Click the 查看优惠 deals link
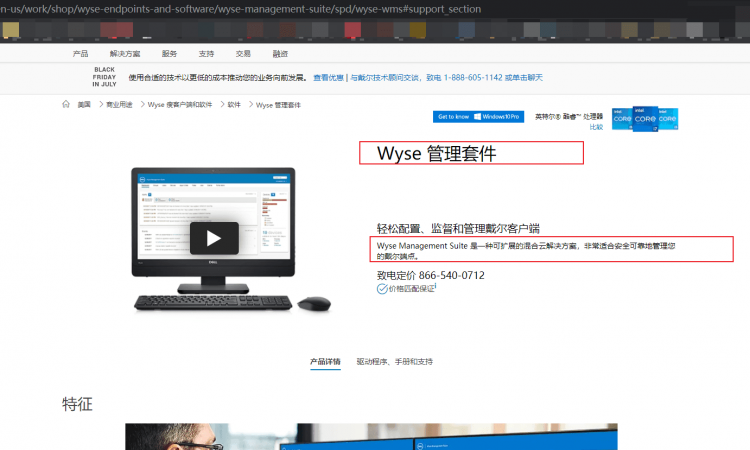750x450 pixels. [328, 77]
